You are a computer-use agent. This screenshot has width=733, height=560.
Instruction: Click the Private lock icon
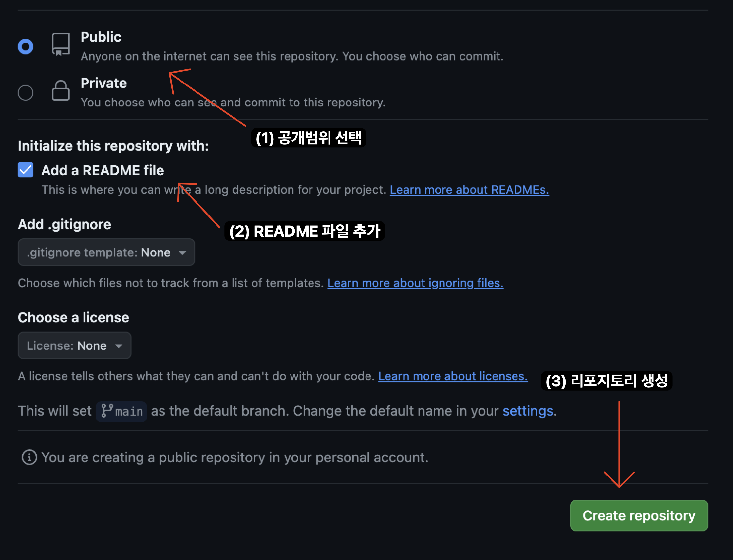(x=61, y=90)
